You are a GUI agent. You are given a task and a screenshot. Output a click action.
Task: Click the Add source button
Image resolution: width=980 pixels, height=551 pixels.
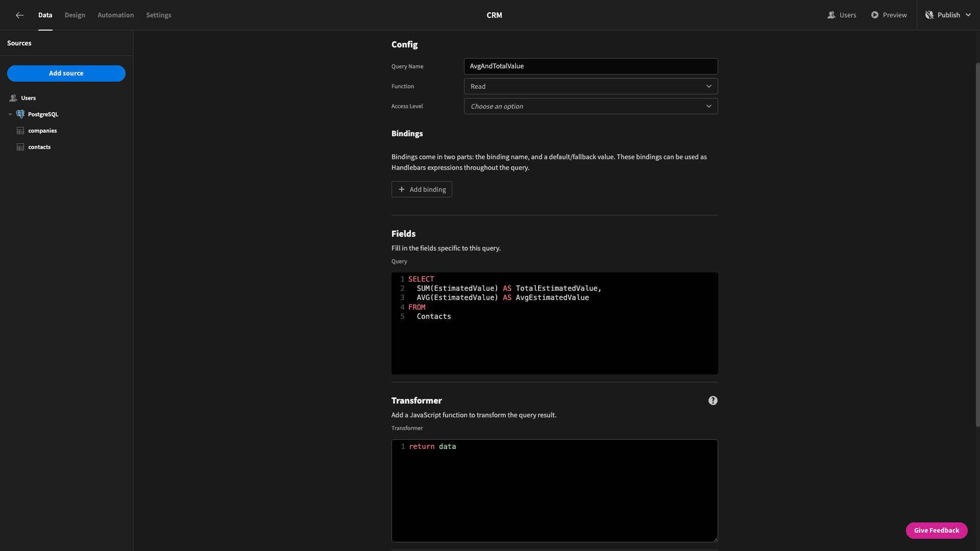66,73
